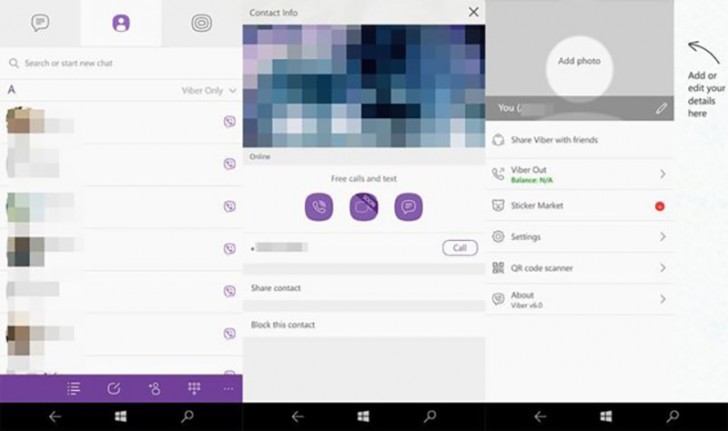
Task: Tap the video call icon
Action: tap(364, 207)
